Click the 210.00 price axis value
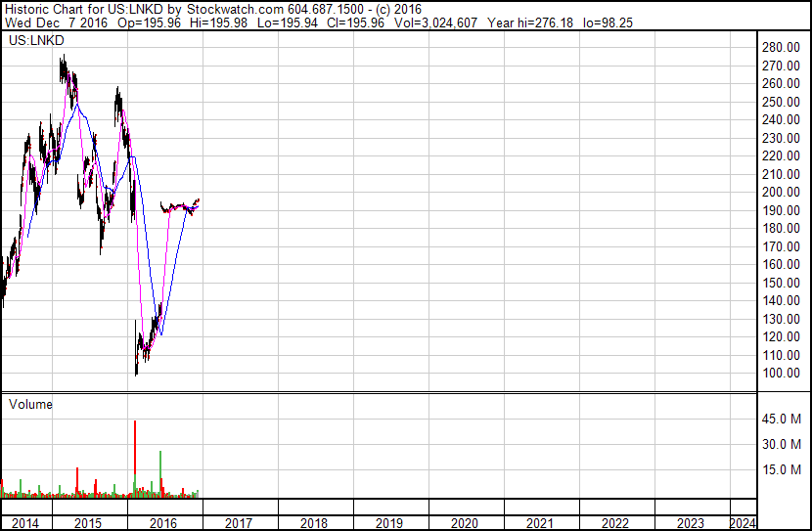The width and height of the screenshot is (812, 531). [x=781, y=174]
